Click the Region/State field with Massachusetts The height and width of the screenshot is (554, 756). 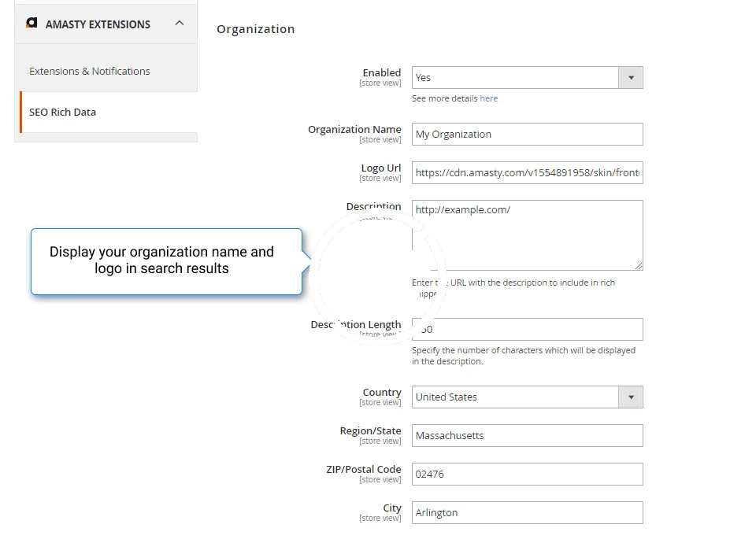click(527, 435)
